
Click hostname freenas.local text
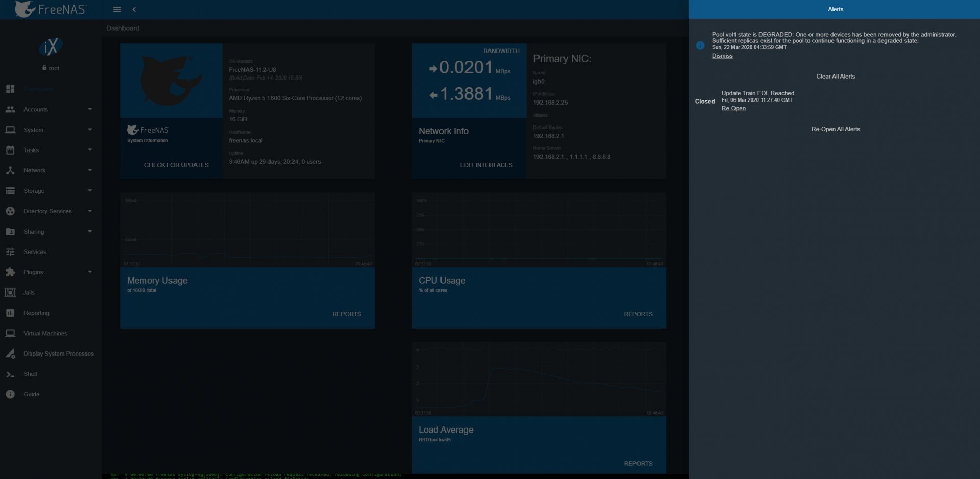coord(246,140)
